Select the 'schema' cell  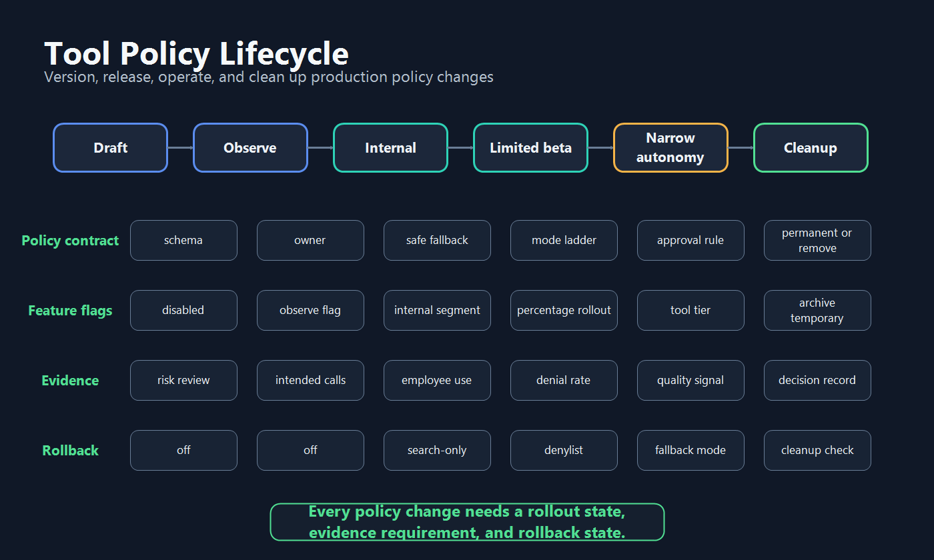tap(183, 241)
